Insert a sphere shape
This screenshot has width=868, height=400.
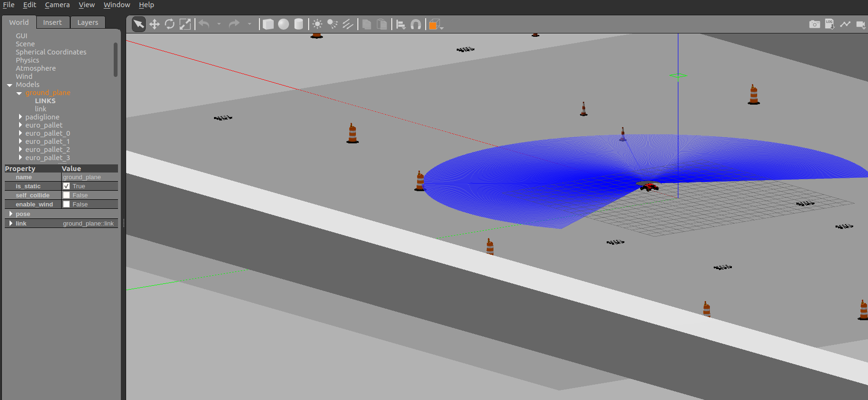(x=284, y=24)
